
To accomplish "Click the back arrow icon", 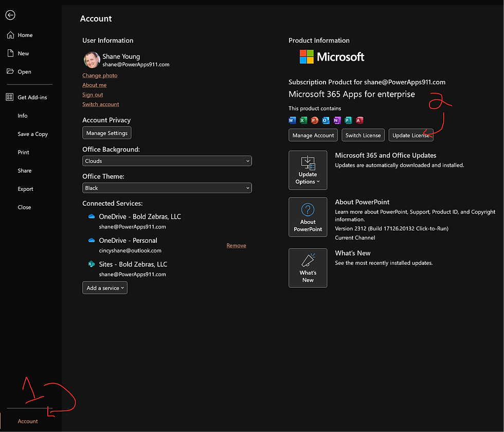I will tap(10, 15).
